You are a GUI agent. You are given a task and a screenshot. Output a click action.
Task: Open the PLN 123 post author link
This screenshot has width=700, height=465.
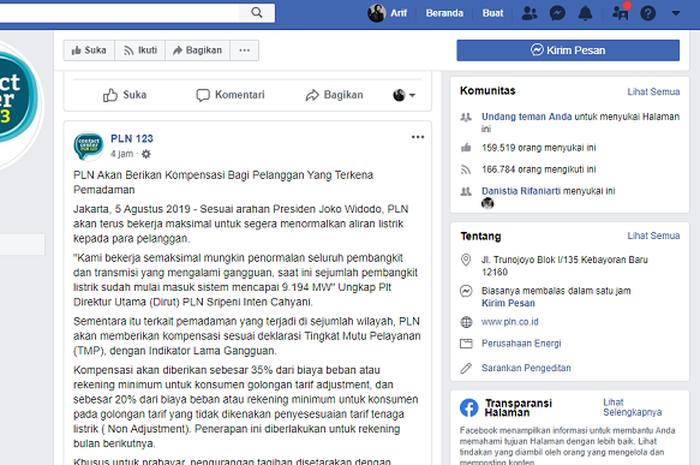(132, 139)
